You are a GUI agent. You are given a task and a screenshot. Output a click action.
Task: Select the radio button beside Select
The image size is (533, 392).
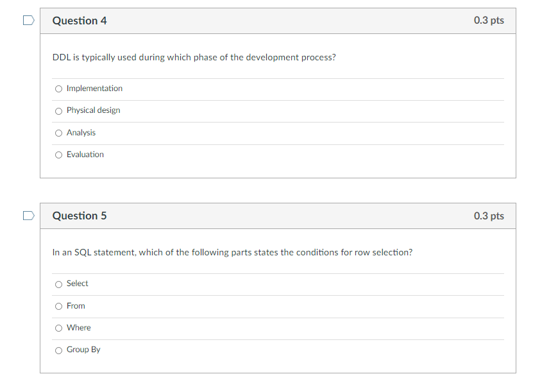coord(59,284)
